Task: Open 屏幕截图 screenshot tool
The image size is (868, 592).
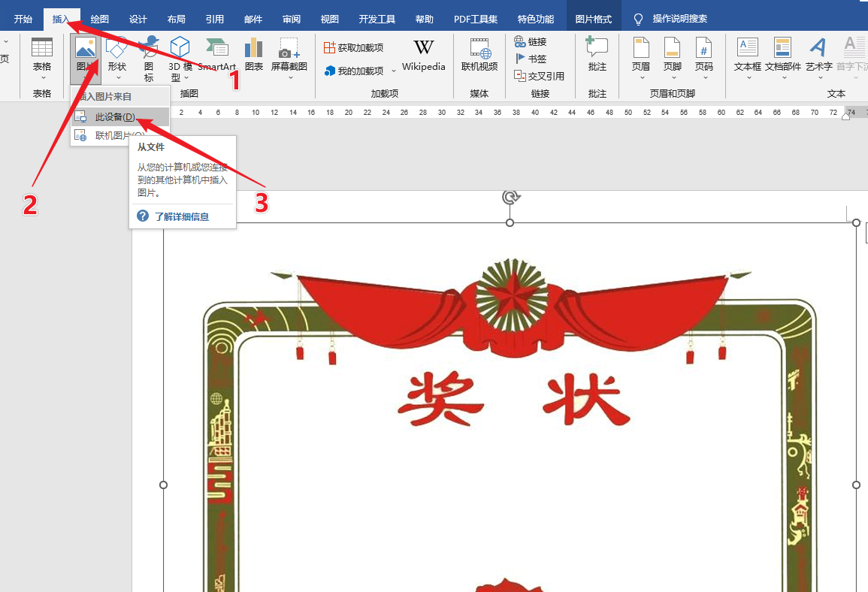Action: [x=289, y=58]
